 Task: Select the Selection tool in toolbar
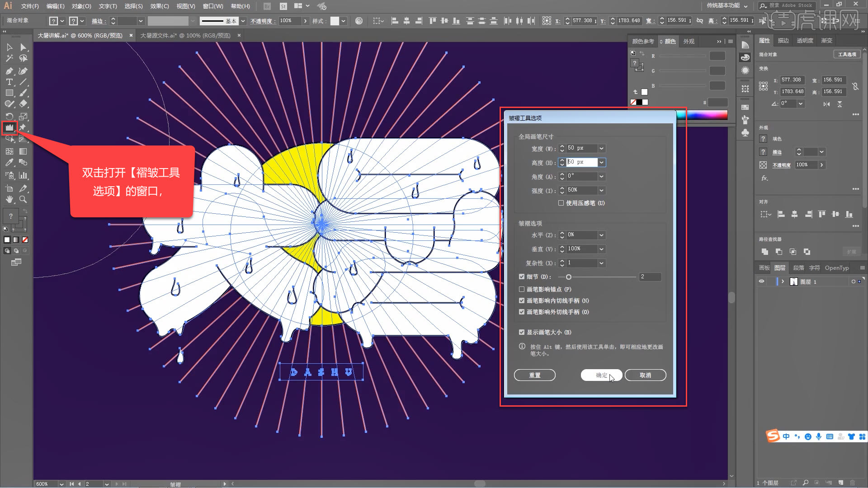(8, 47)
